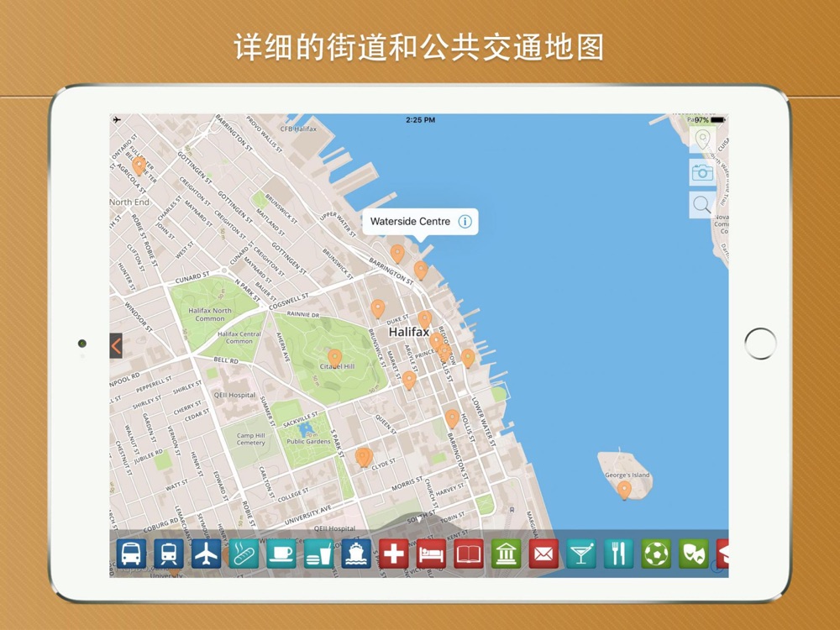Click the Public Gardens label
Screen dimensions: 840x630
tap(308, 442)
